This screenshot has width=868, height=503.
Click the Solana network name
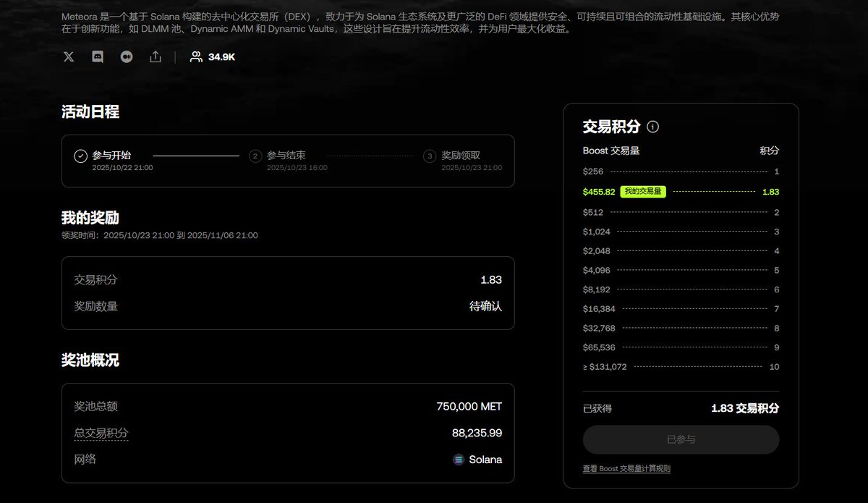click(485, 460)
